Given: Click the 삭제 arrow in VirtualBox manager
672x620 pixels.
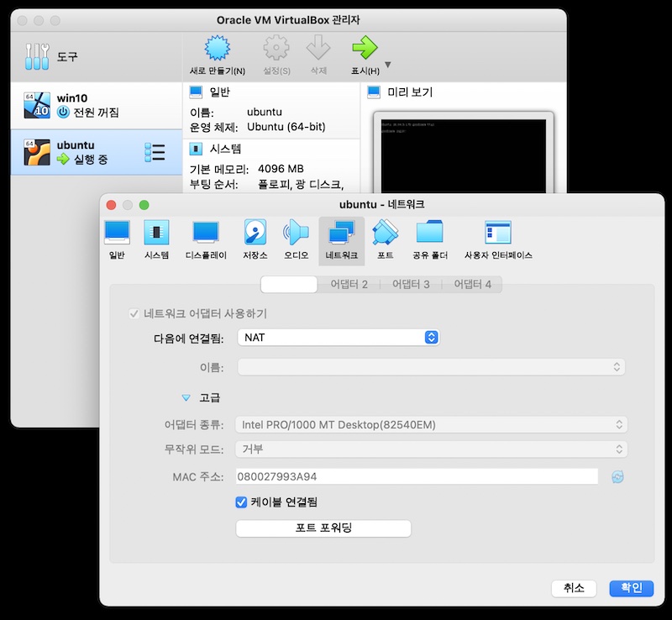Looking at the screenshot, I should click(x=318, y=55).
